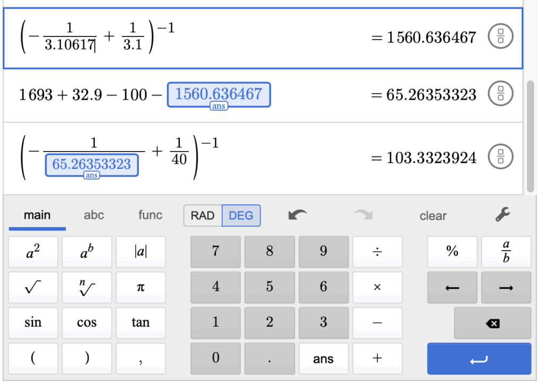Image resolution: width=543 pixels, height=392 pixels.
Task: Click the expression list vertical scrollbar
Action: [531, 135]
